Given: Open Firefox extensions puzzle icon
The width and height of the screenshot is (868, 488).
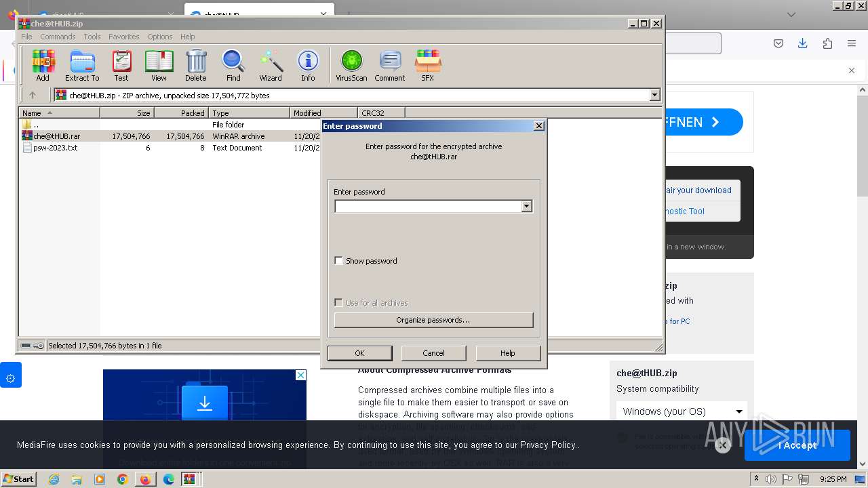Looking at the screenshot, I should (827, 43).
